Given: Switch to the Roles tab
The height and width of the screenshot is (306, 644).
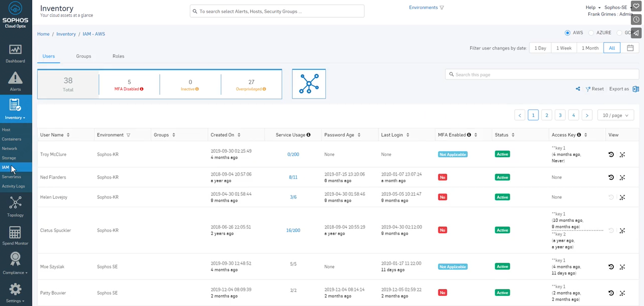Looking at the screenshot, I should tap(118, 56).
